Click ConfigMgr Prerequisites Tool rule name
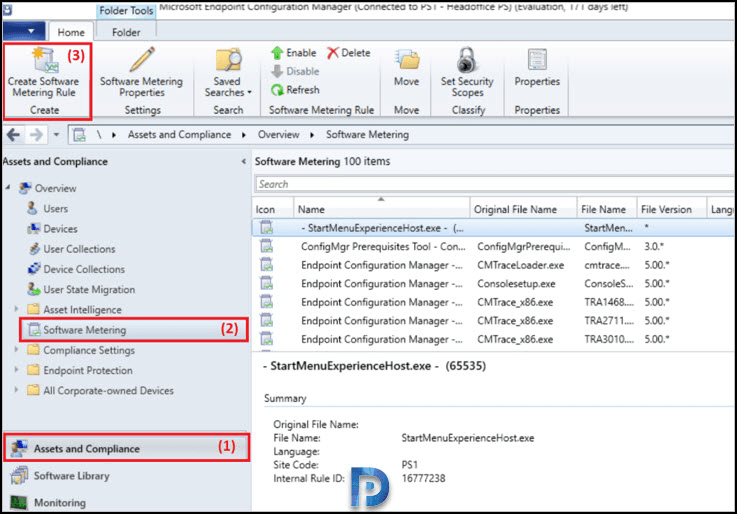Screen dimensions: 737x514 click(x=383, y=247)
